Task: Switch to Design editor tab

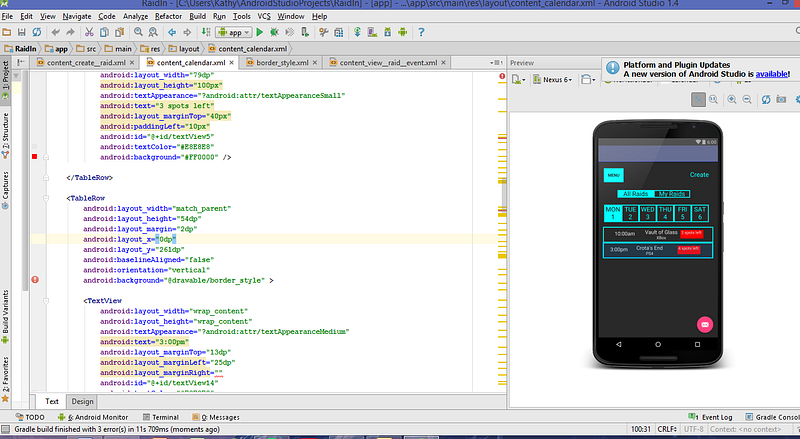Action: [82, 401]
